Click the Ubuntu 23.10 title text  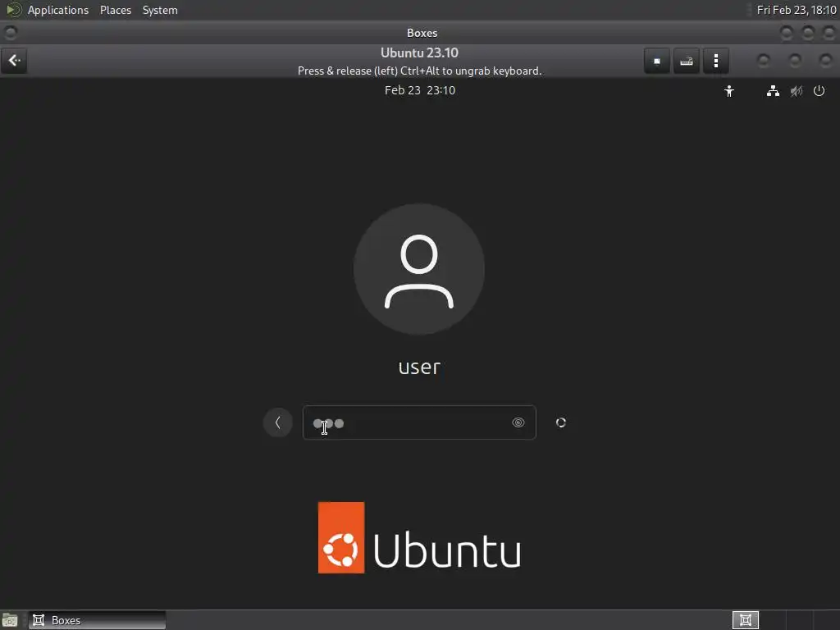coord(419,53)
